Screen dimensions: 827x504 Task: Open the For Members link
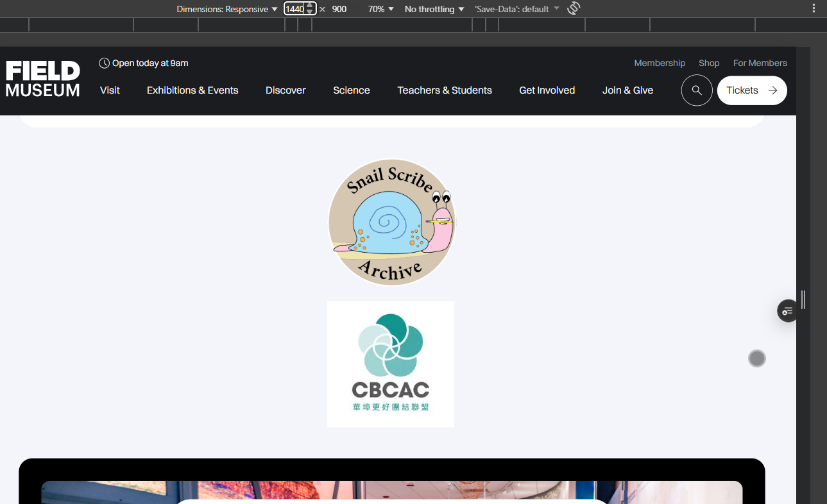pyautogui.click(x=760, y=63)
